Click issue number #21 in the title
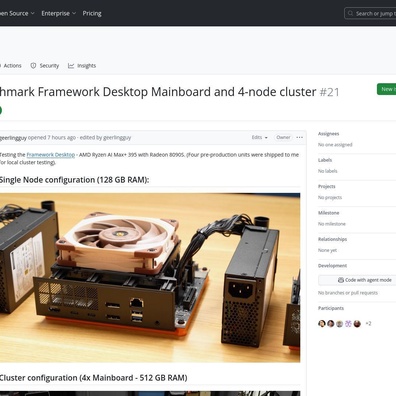 click(329, 92)
